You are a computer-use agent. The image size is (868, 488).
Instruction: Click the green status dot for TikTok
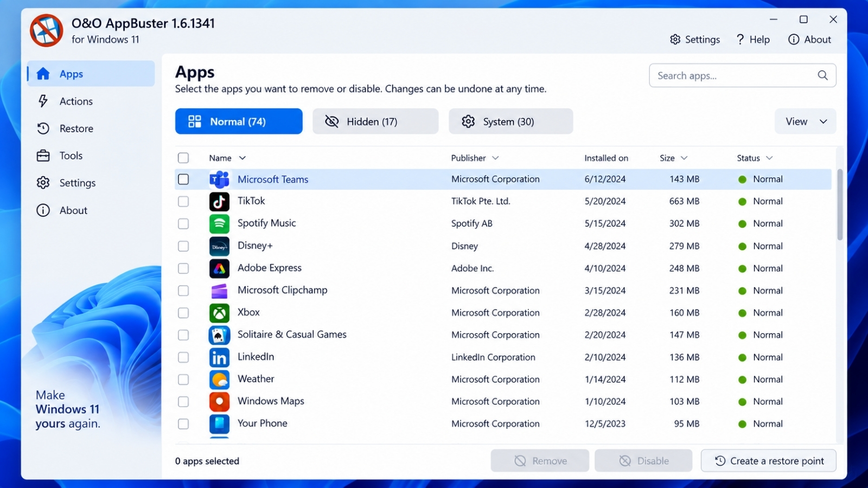coord(742,202)
